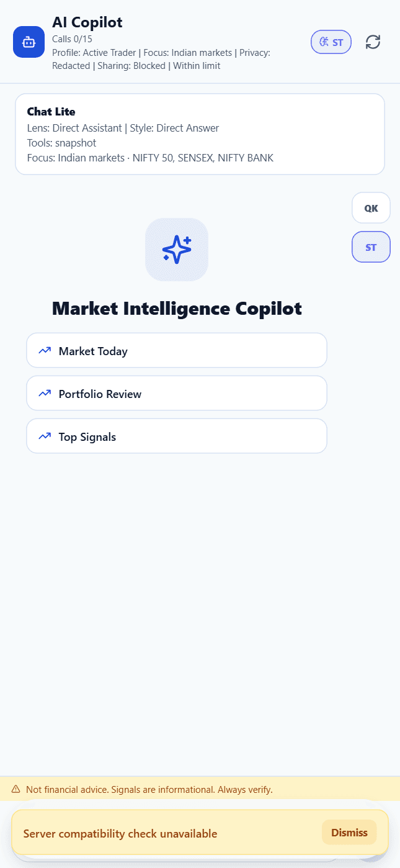This screenshot has height=868, width=400.
Task: Click the refresh arrows icon in header
Action: coord(373,42)
